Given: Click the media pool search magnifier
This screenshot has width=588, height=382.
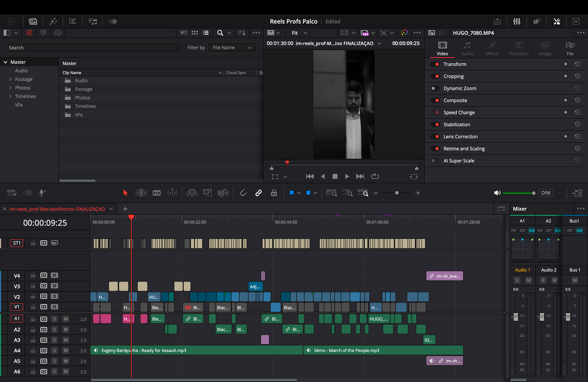Looking at the screenshot, I should tap(220, 33).
